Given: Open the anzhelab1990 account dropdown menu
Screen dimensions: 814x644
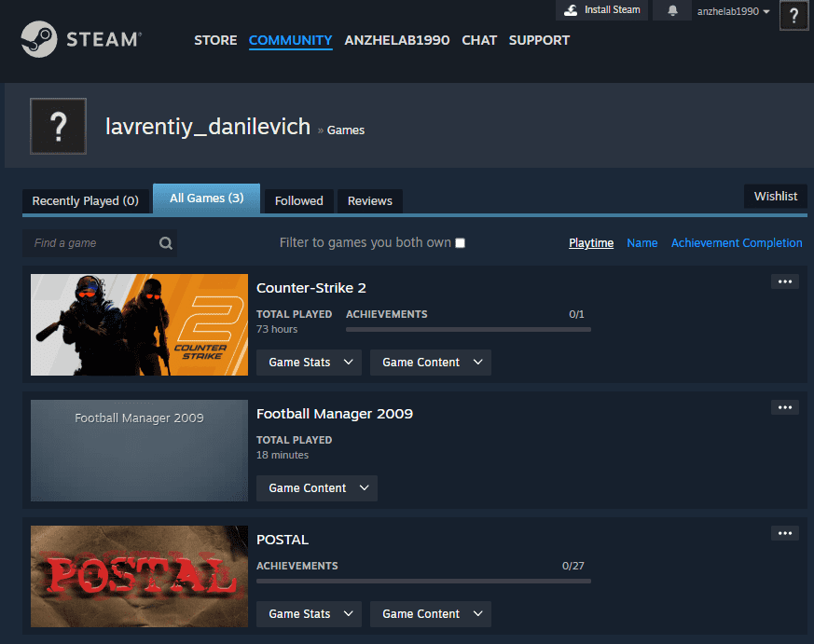Looking at the screenshot, I should point(734,11).
